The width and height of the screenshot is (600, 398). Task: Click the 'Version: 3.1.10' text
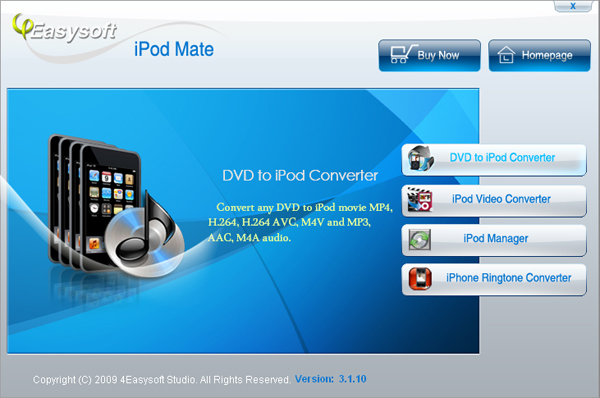pyautogui.click(x=331, y=379)
